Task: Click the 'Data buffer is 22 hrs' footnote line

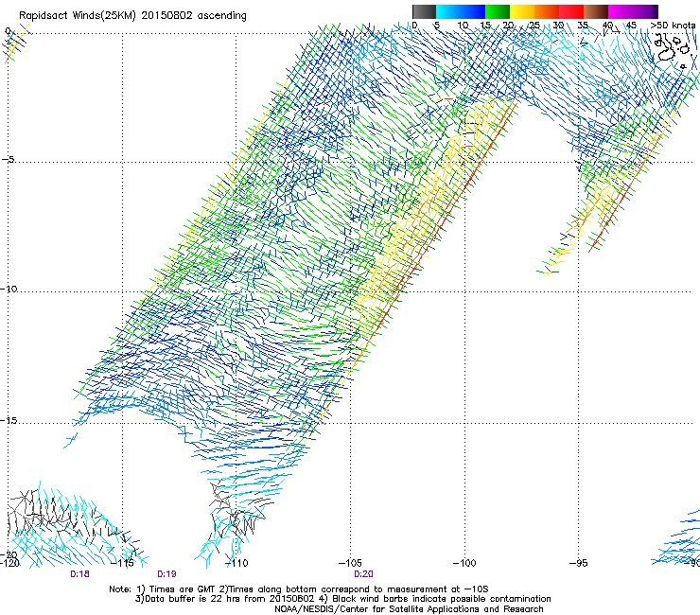Action: point(342,599)
